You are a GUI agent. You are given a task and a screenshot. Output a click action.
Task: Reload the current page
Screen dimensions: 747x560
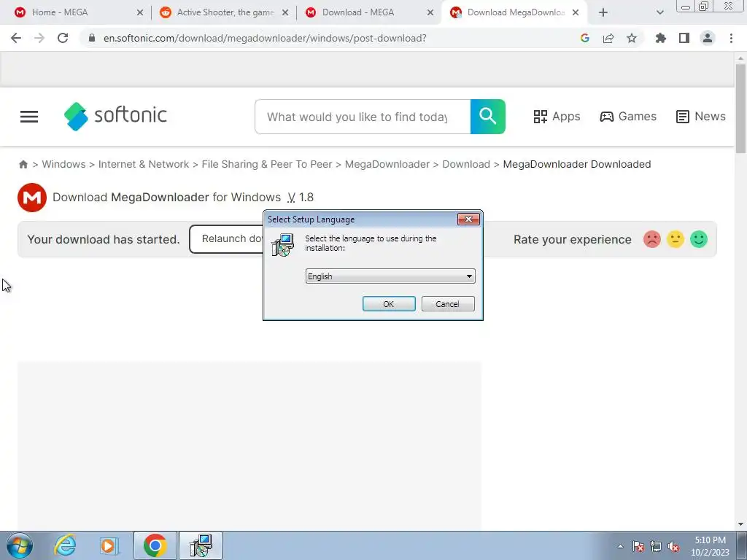63,38
